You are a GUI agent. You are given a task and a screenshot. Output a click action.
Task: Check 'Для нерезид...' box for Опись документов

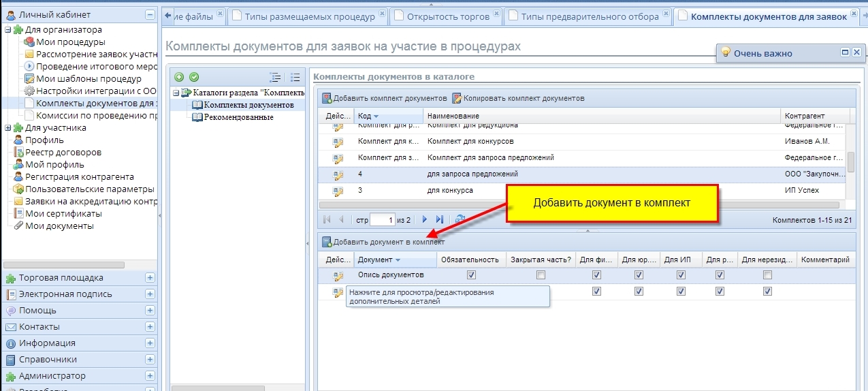767,275
